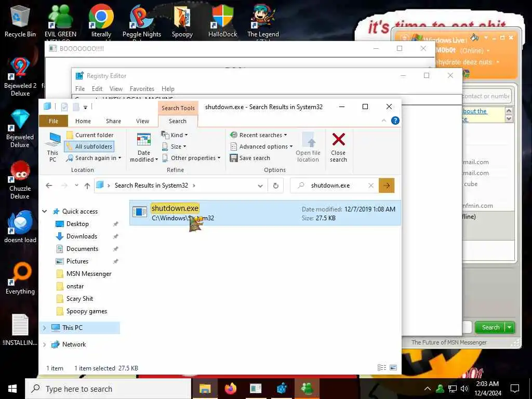Open Registry Editor's Edit menu
This screenshot has height=399, width=532.
[97, 89]
